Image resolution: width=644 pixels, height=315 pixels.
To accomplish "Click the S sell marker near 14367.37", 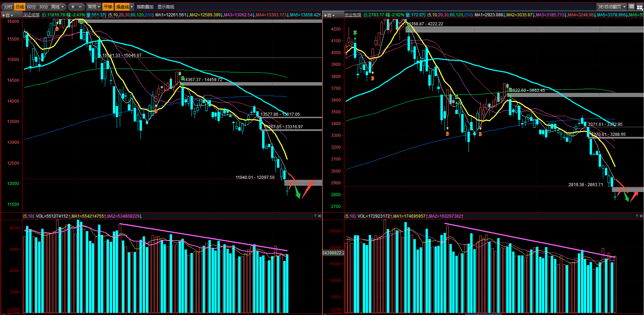I will pyautogui.click(x=182, y=79).
